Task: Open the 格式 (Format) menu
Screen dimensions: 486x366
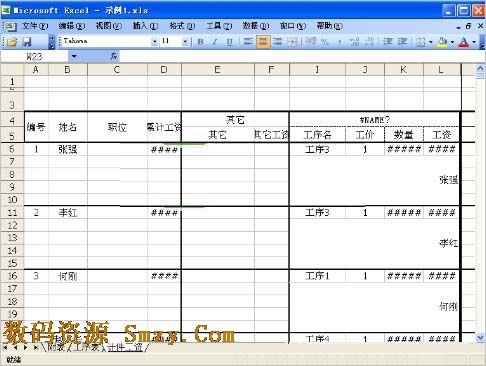Action: 182,26
